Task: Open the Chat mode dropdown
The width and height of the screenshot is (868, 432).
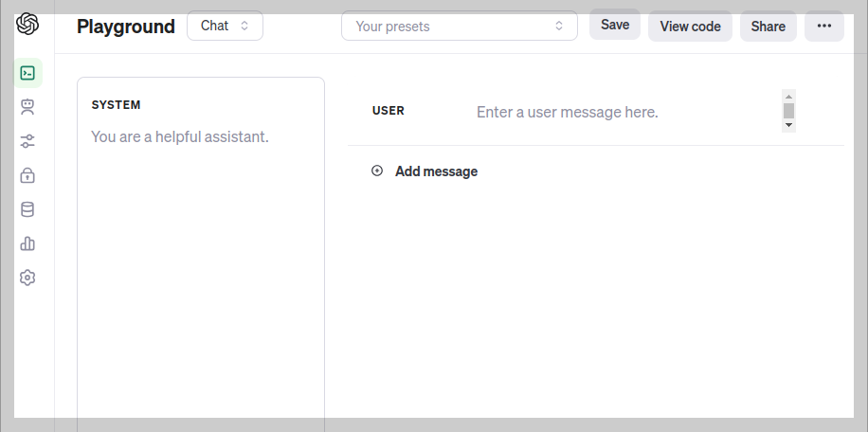Action: coord(225,26)
